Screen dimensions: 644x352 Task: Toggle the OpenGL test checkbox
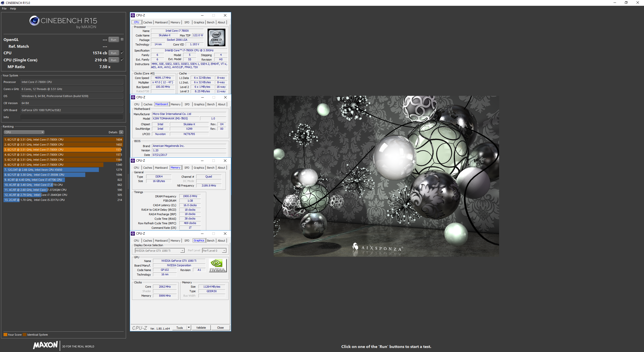point(122,39)
